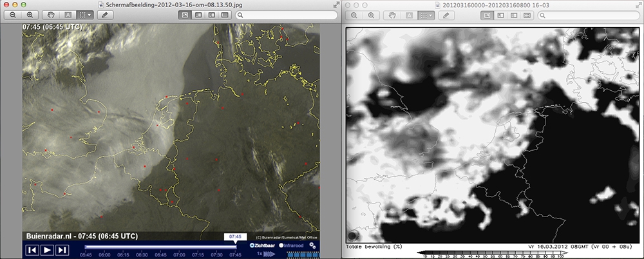Show the Edit toolbar in 201203160000 window
Viewport: 644px width, 259px height.
click(446, 15)
